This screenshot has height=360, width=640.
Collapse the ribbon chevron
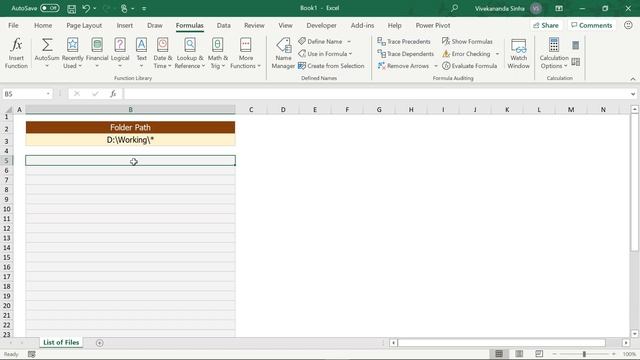pos(633,79)
